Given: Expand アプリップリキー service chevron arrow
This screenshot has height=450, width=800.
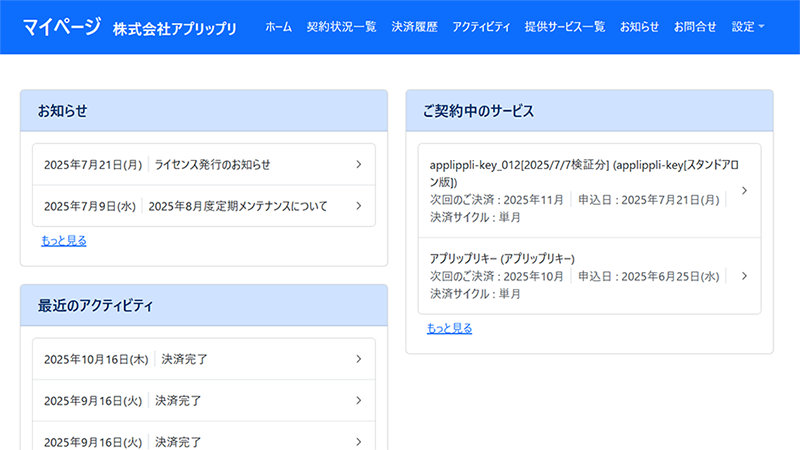Looking at the screenshot, I should click(744, 276).
